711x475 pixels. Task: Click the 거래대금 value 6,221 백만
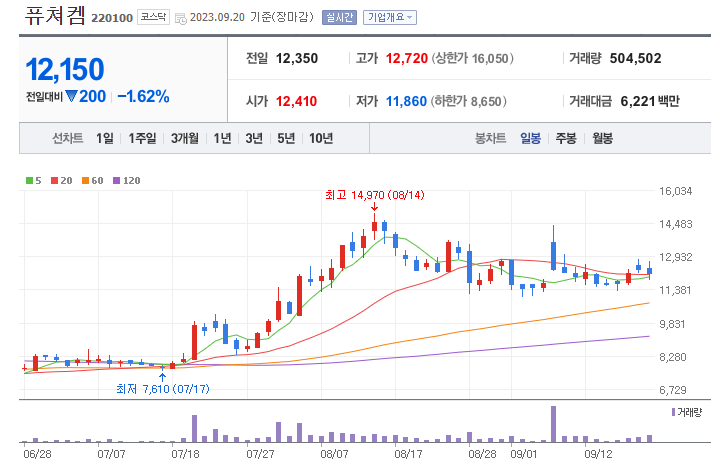coord(650,101)
